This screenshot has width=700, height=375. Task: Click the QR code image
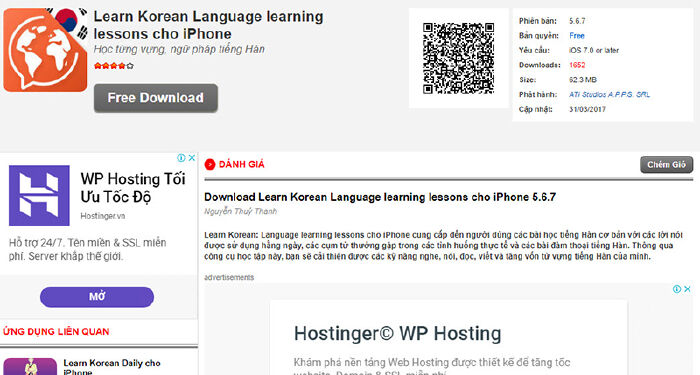(458, 58)
